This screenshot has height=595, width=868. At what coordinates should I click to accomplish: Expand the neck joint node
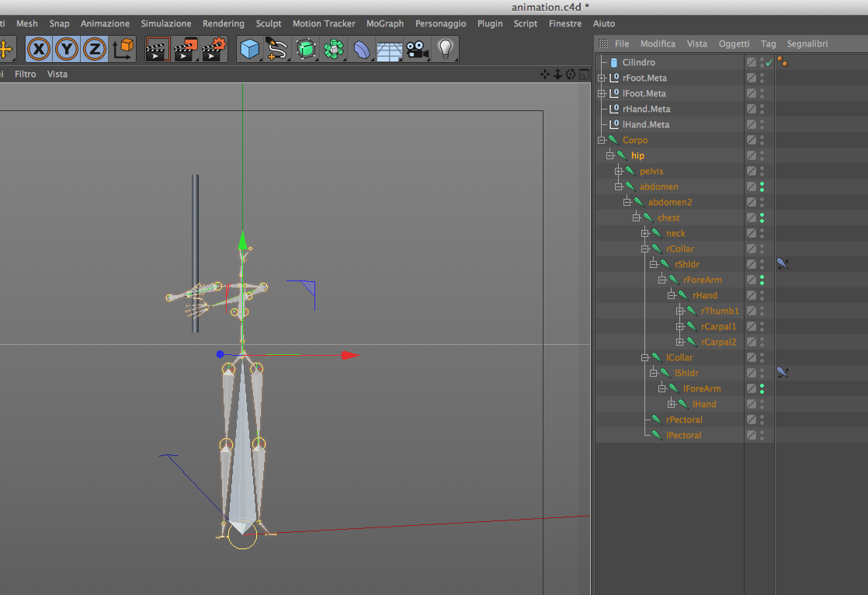point(645,233)
